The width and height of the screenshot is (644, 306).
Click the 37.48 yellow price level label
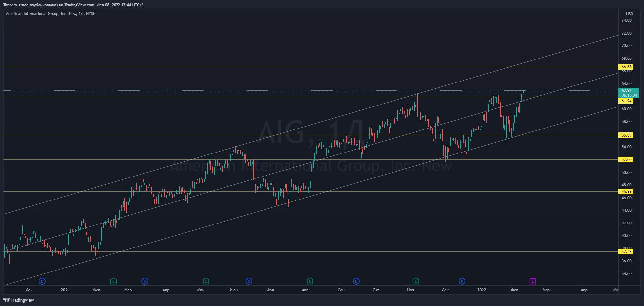[x=626, y=252]
